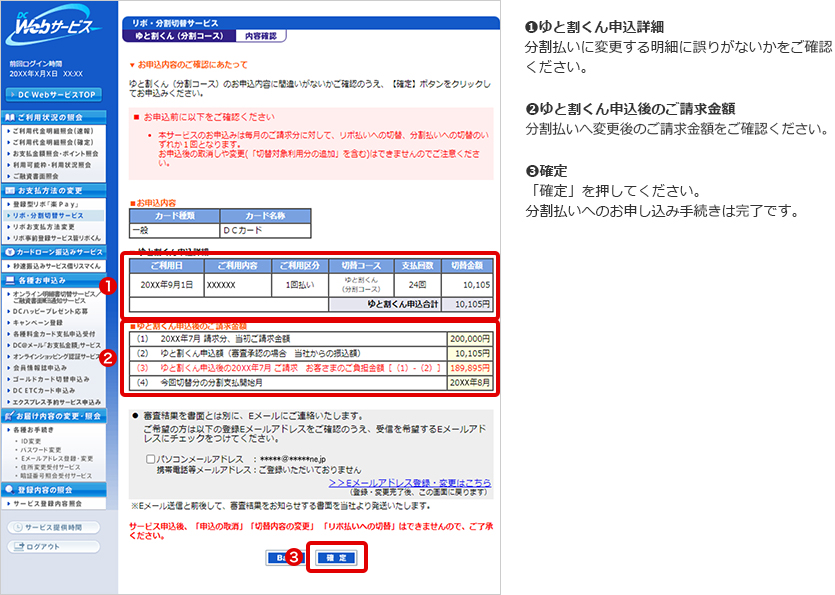Expand 各種お手続き in the sidebar
Screen dimensions: 835x595
(34, 428)
